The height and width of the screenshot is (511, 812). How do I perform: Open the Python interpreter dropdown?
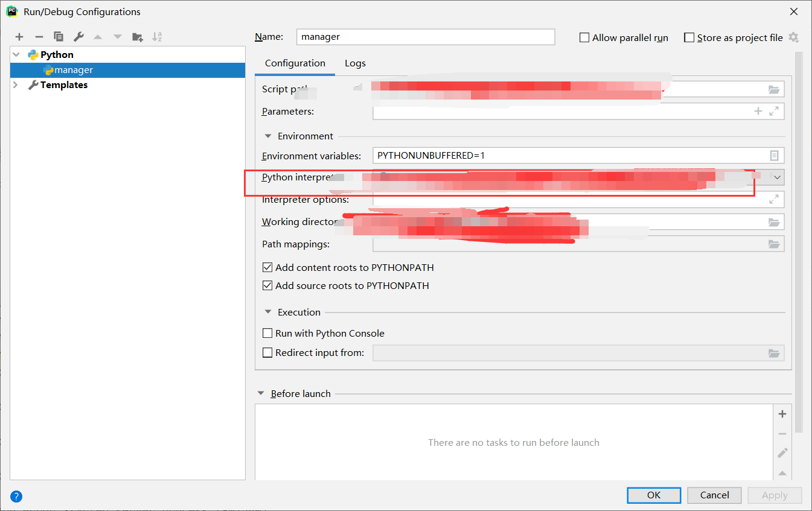pos(777,177)
